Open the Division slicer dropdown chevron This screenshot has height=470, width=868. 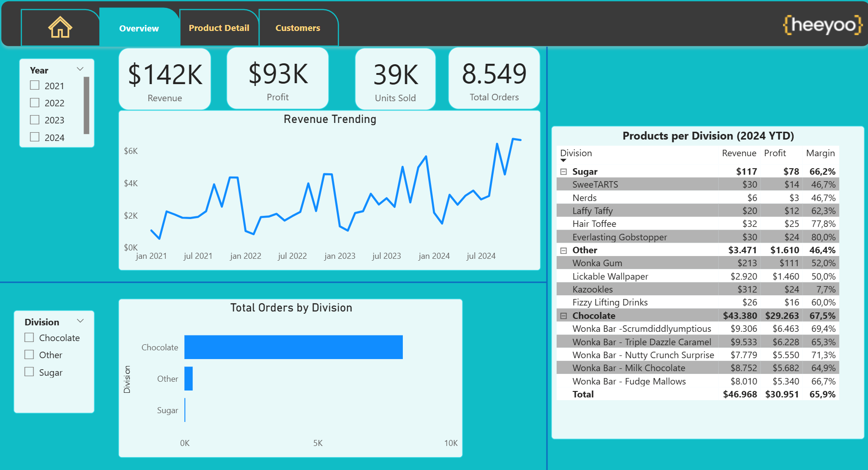tap(80, 321)
